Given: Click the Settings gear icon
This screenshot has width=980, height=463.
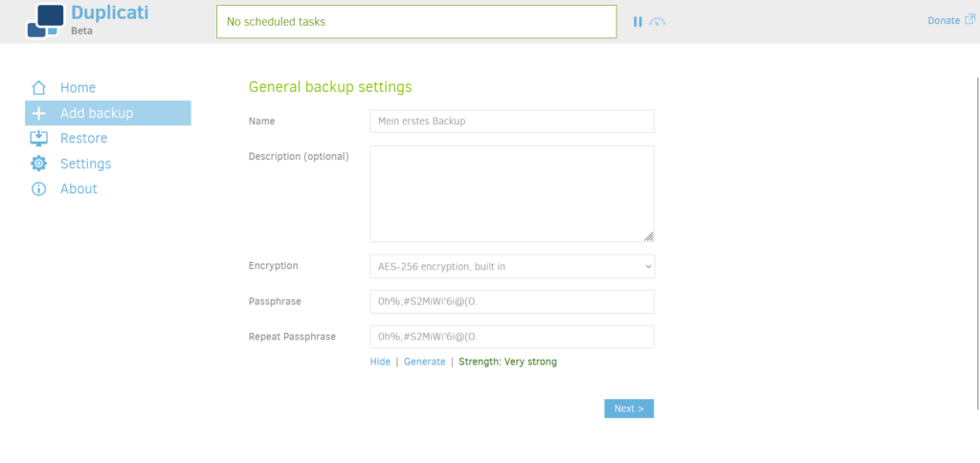Looking at the screenshot, I should pos(39,164).
